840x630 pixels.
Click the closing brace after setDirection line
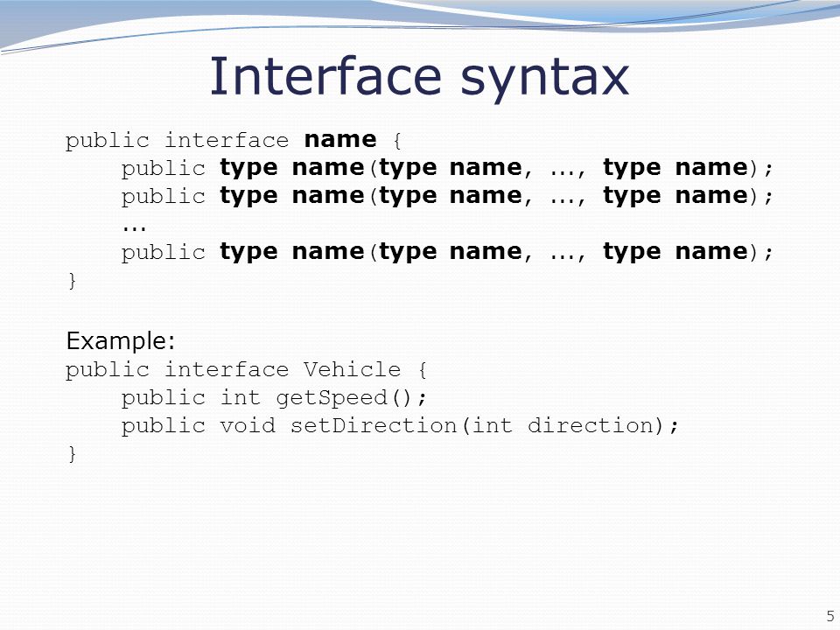pos(73,454)
